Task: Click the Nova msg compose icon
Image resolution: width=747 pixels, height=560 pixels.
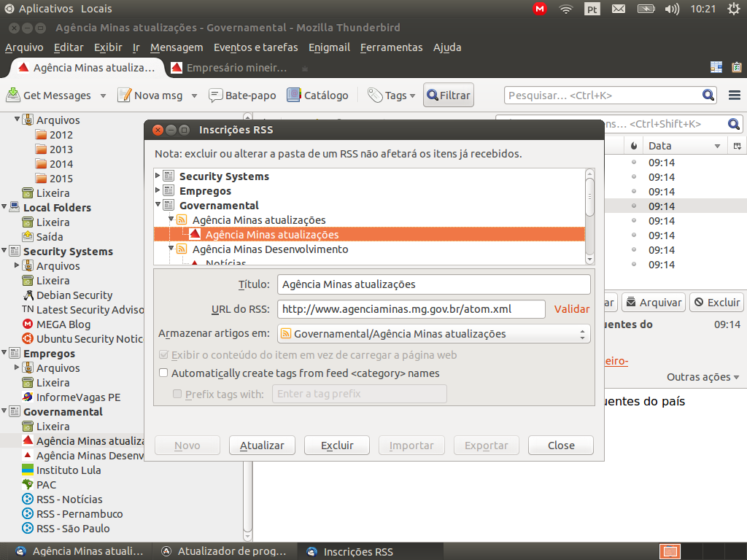Action: click(x=124, y=96)
